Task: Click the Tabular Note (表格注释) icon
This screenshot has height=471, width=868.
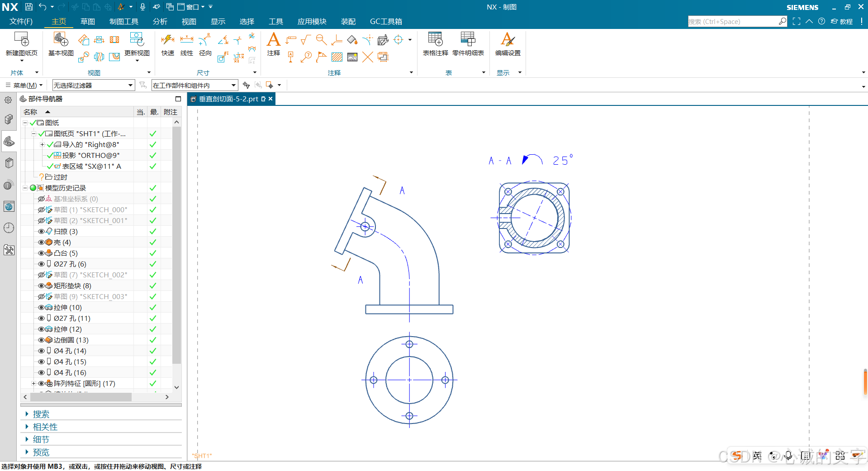Action: tap(435, 40)
